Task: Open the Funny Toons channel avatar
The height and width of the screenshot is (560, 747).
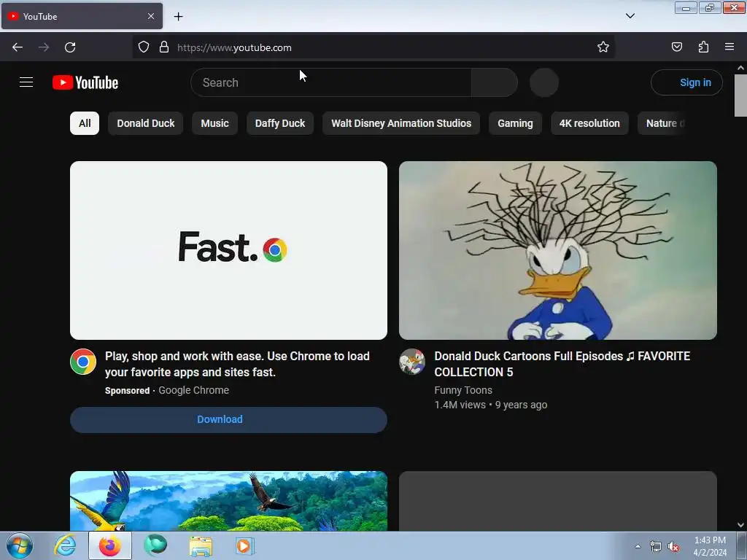Action: coord(412,362)
